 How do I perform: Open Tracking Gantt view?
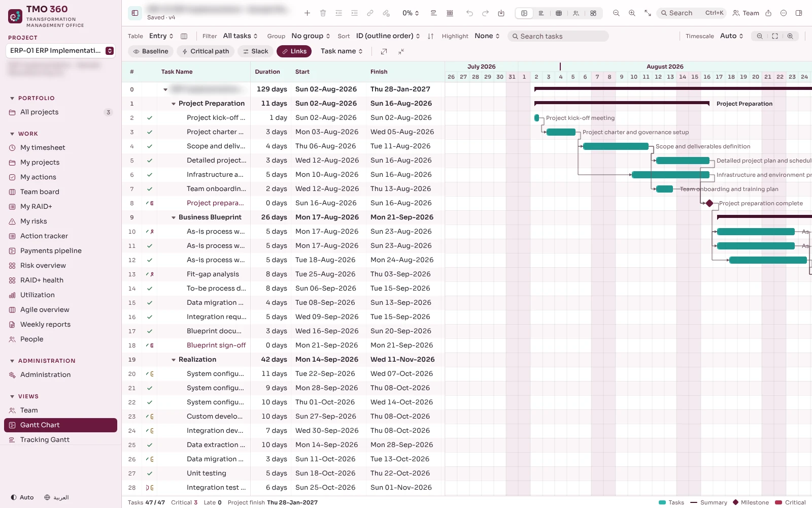pos(60,440)
